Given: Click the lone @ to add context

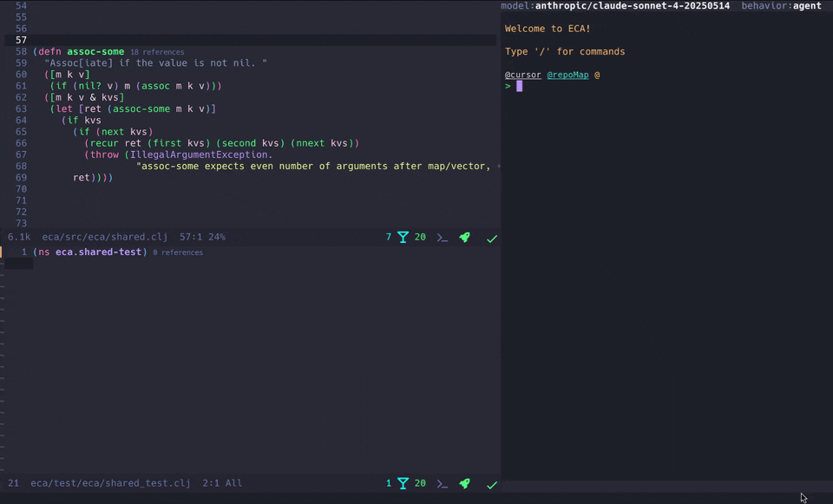Looking at the screenshot, I should point(597,75).
